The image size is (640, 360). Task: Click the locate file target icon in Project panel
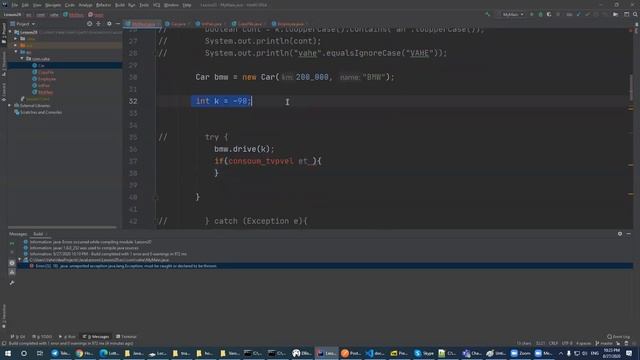(x=89, y=24)
